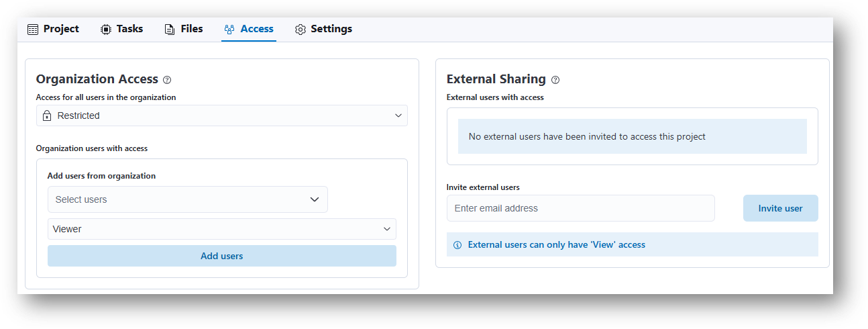Screen dimensions: 868x329
Task: Click the lock icon in Restricted field
Action: coord(47,115)
